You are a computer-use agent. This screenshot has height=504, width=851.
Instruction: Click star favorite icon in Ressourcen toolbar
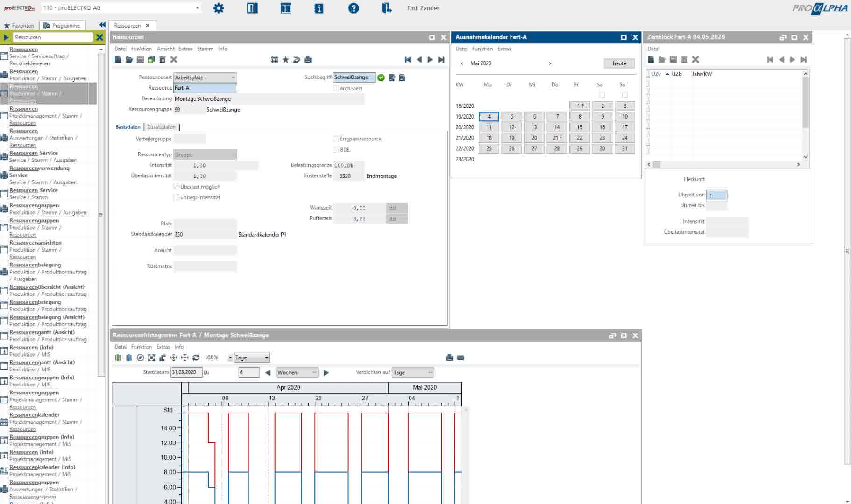coord(285,60)
